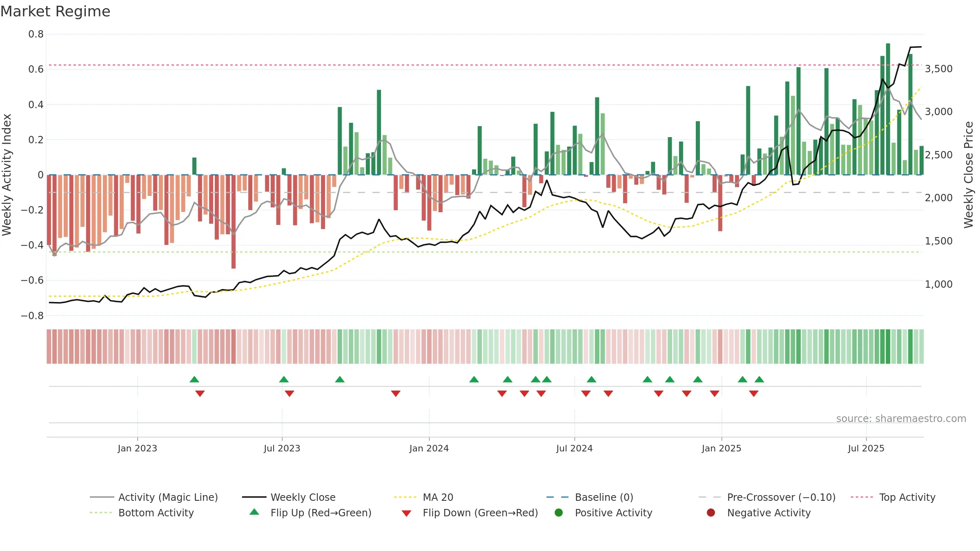Toggle the MA 20 legend entry

(x=423, y=497)
